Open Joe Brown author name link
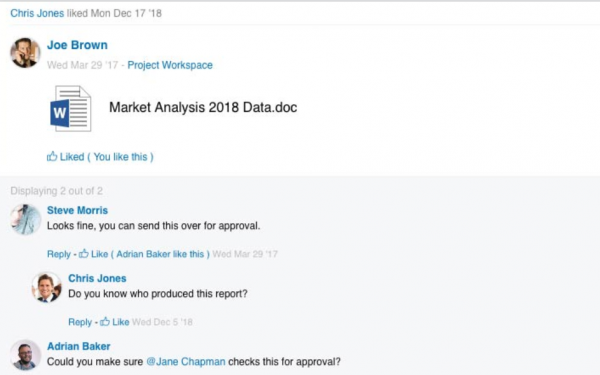This screenshot has width=600, height=375. pos(77,45)
